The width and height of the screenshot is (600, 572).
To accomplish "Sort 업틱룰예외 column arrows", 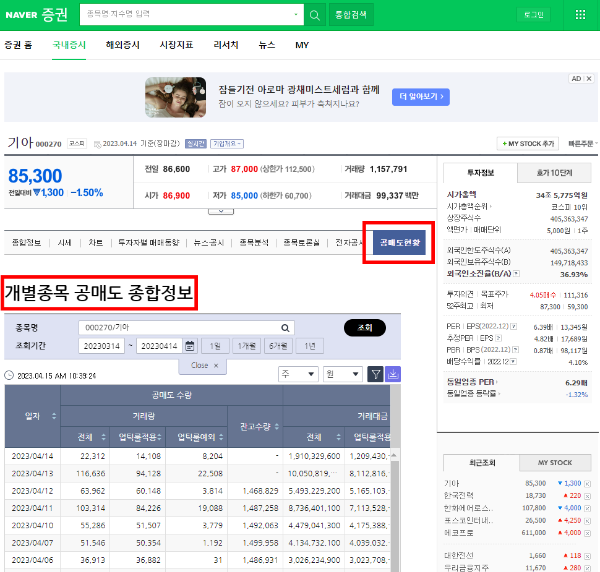I will 221,437.
